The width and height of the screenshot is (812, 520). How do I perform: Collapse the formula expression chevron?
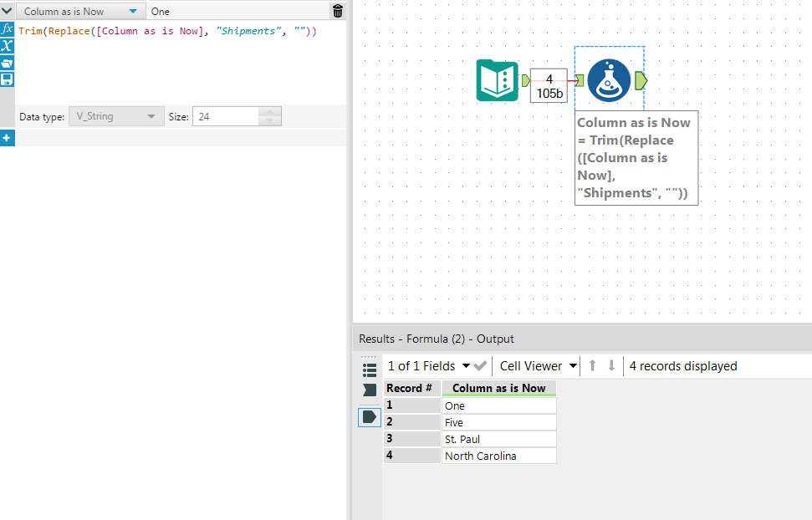tap(7, 11)
